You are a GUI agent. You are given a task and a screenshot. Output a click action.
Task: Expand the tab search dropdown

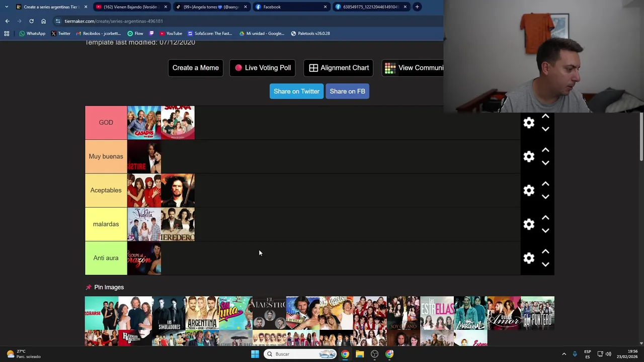click(x=7, y=7)
